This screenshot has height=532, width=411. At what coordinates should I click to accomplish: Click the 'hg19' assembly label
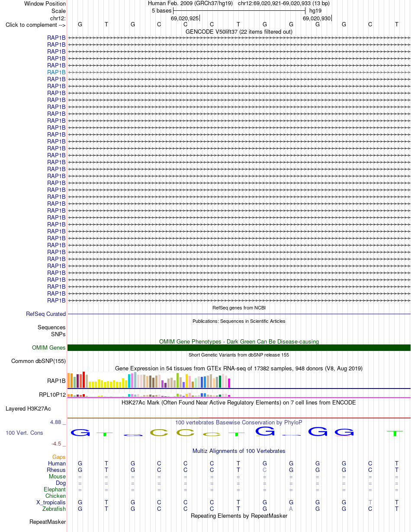click(x=315, y=11)
